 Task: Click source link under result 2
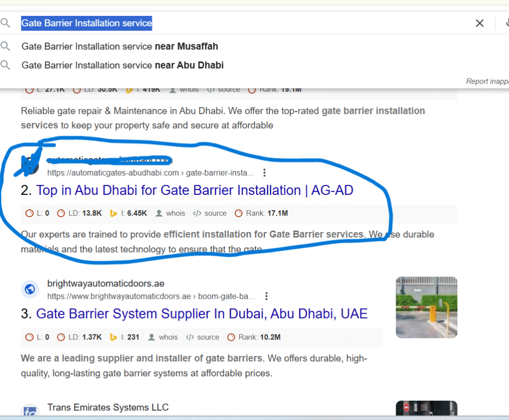click(x=215, y=213)
